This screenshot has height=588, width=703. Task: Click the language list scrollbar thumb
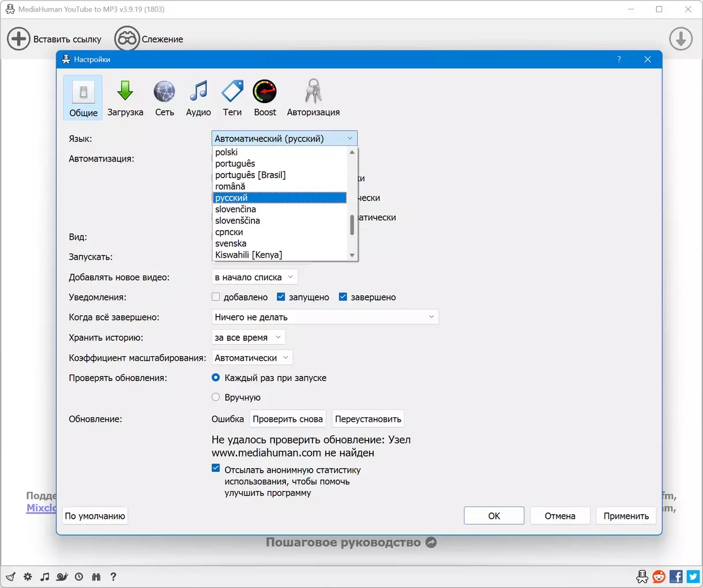[x=352, y=225]
